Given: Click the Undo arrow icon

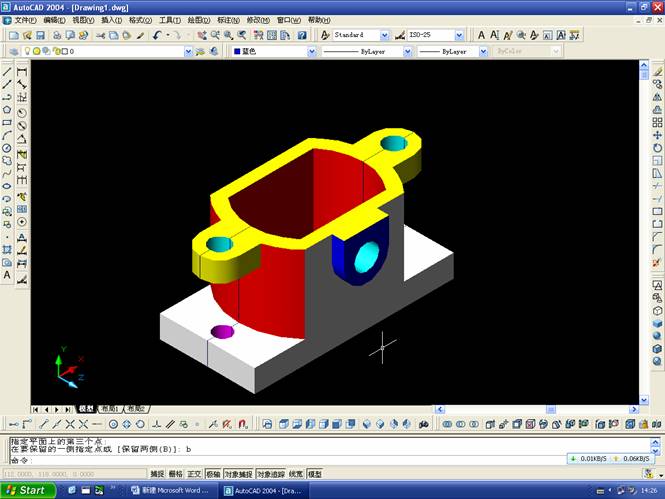Looking at the screenshot, I should click(157, 35).
